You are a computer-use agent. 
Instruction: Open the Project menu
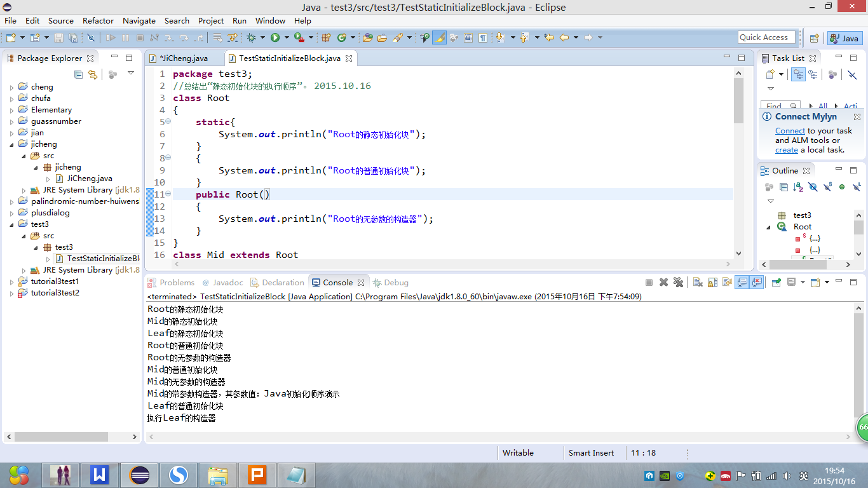[x=211, y=20]
